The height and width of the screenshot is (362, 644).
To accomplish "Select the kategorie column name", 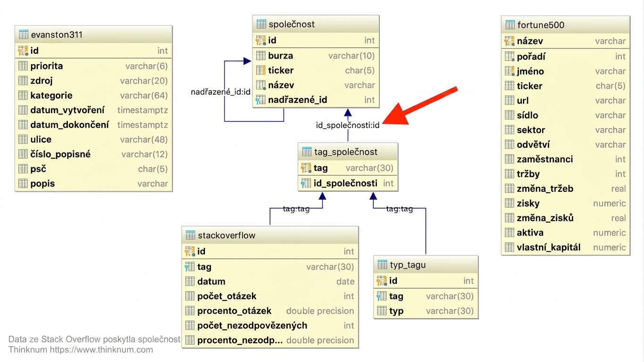I will click(x=51, y=95).
